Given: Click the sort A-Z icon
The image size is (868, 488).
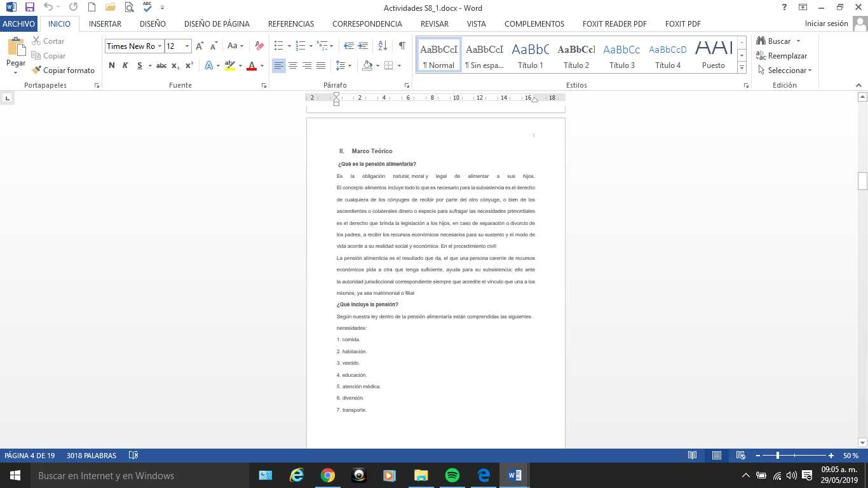Looking at the screenshot, I should coord(383,46).
